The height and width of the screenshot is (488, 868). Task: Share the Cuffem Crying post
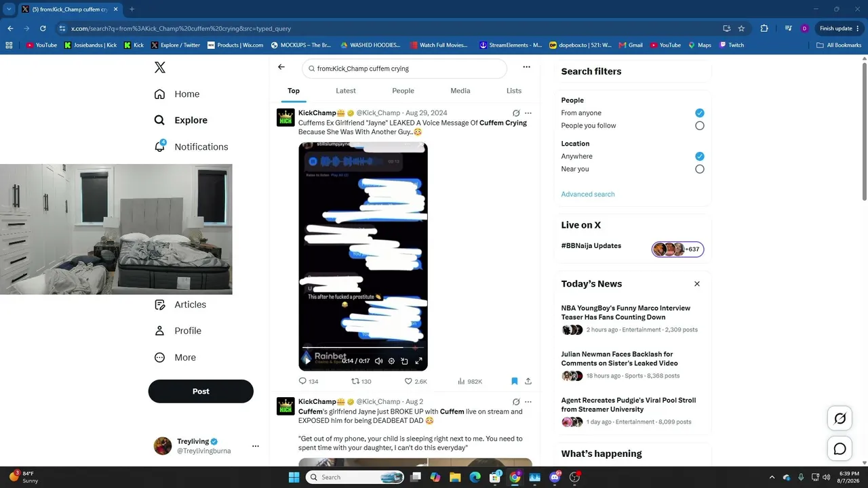(528, 382)
